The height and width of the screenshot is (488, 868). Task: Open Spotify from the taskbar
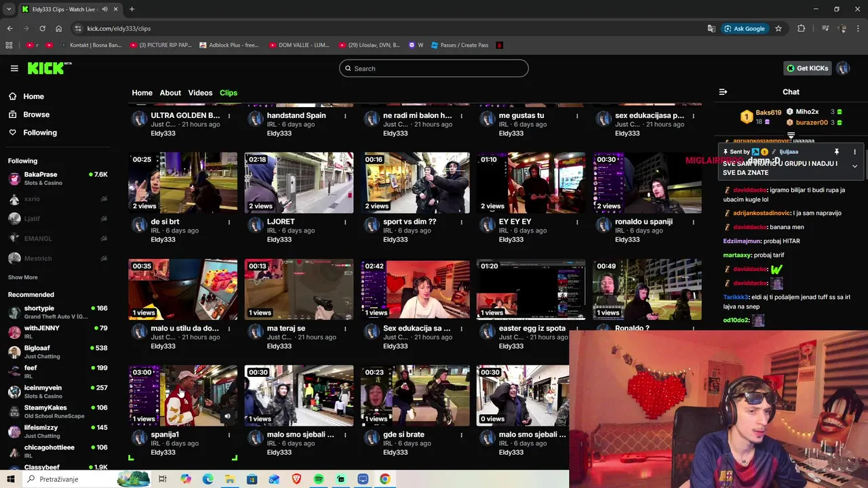click(x=319, y=479)
